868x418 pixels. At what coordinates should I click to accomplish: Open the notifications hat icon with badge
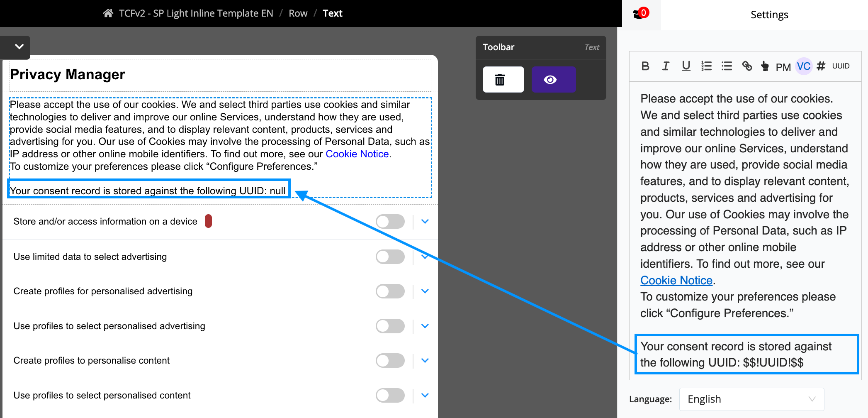coord(641,14)
